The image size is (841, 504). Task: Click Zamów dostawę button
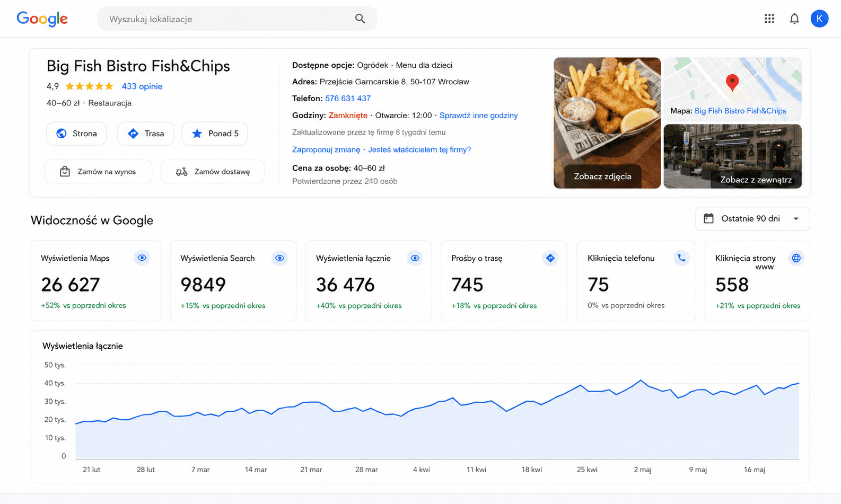pos(213,172)
